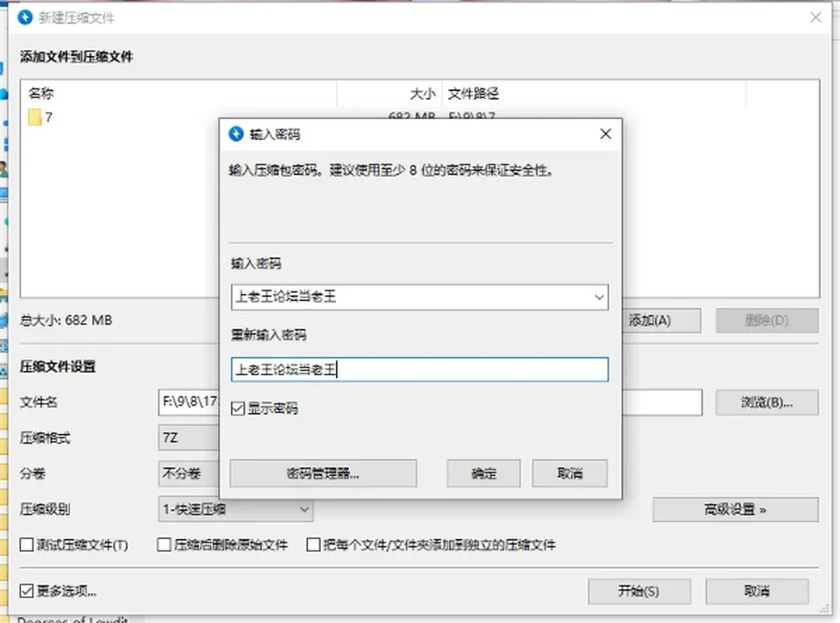
Task: Click the 密码管理器... button
Action: [x=323, y=473]
